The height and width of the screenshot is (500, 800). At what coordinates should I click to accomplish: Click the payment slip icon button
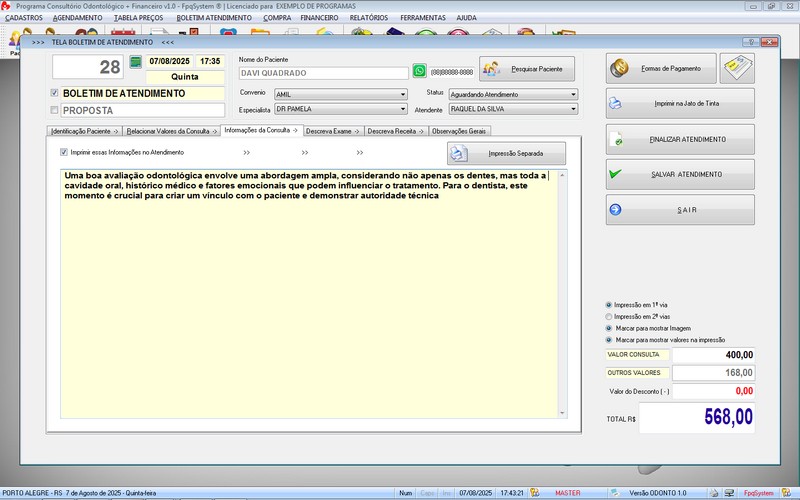click(737, 68)
